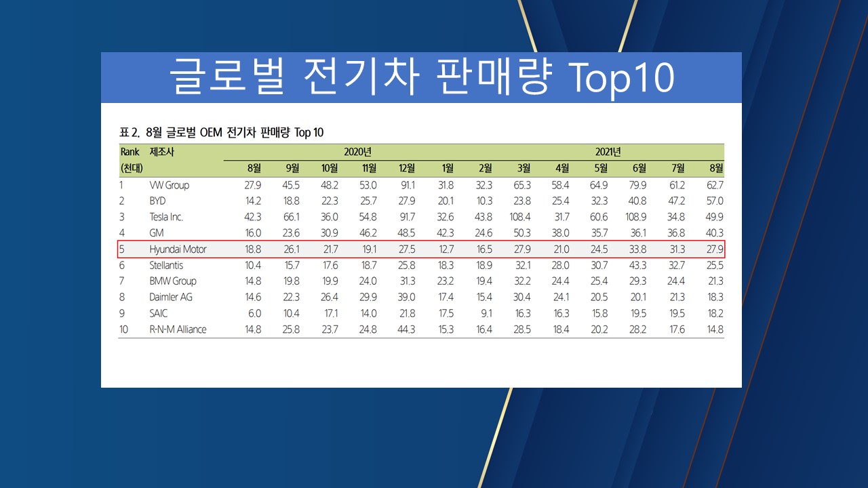Click the slide title 글로벌 전기차 판매량 Top10
The height and width of the screenshot is (488, 868).
pyautogui.click(x=420, y=78)
